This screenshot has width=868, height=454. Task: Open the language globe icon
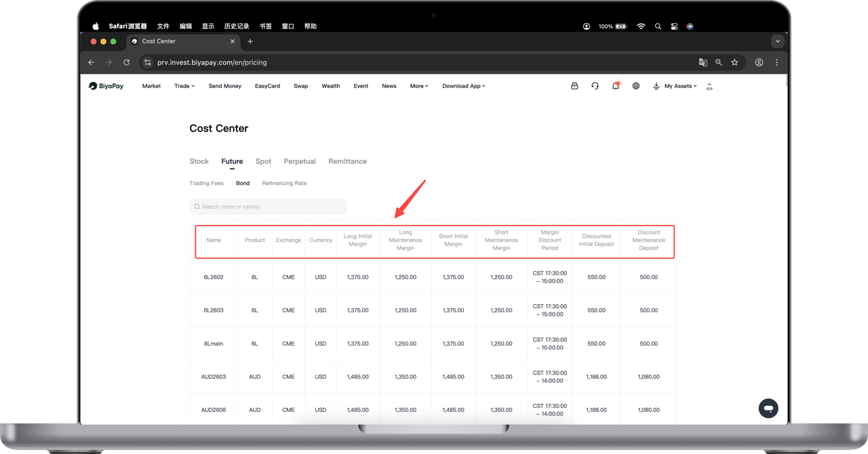[x=635, y=86]
